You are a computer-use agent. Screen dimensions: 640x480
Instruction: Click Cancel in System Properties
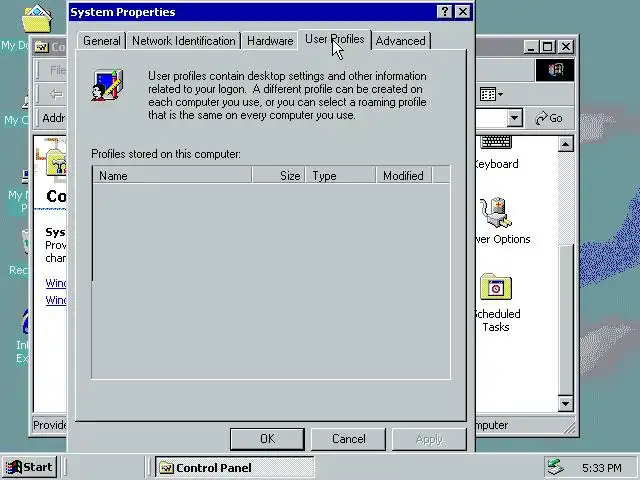point(348,439)
